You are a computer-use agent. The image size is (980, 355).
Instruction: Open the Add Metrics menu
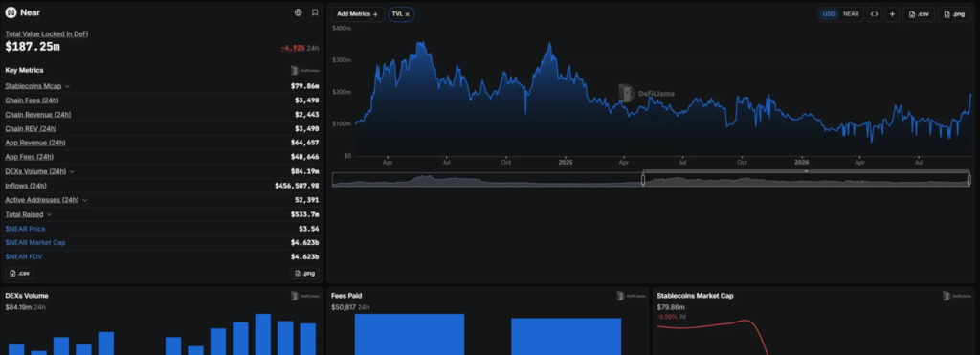(358, 13)
